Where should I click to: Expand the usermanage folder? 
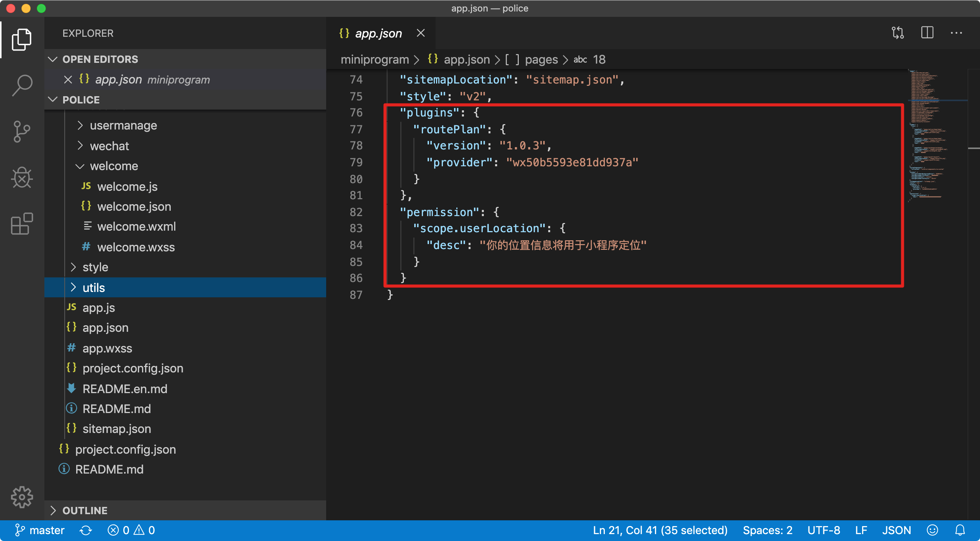coord(123,126)
